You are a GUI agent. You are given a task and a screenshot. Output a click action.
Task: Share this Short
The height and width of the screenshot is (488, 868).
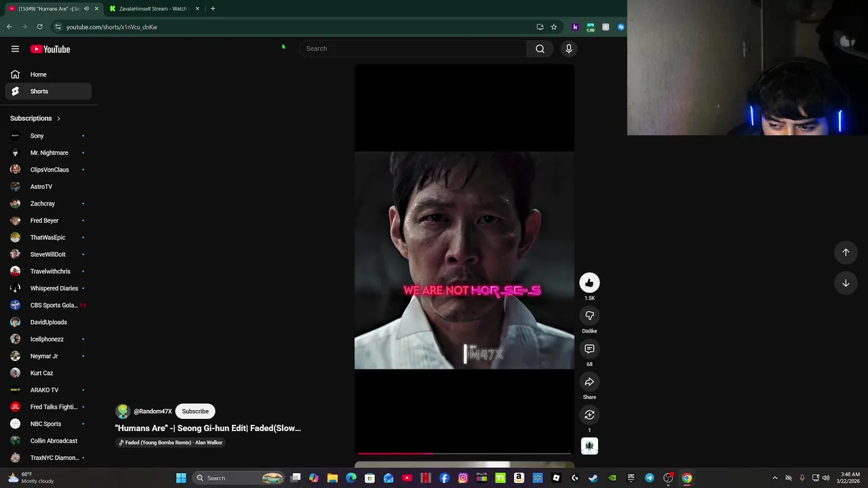point(589,382)
